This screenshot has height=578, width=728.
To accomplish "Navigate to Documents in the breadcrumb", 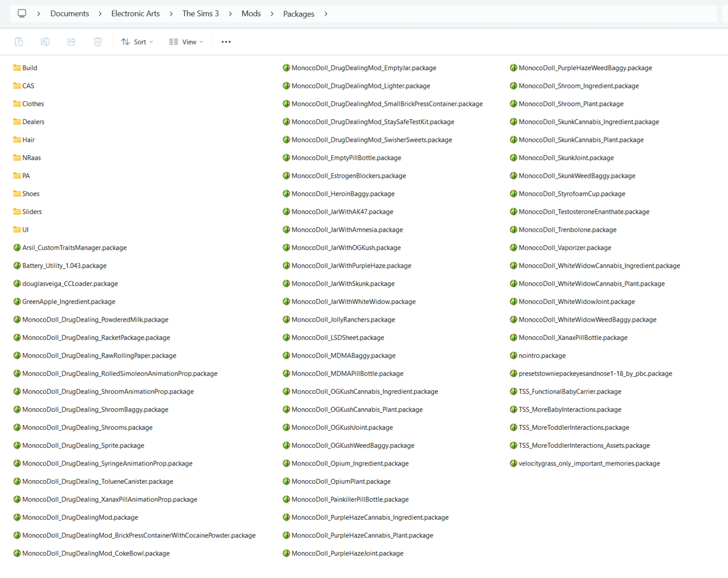I will point(70,14).
